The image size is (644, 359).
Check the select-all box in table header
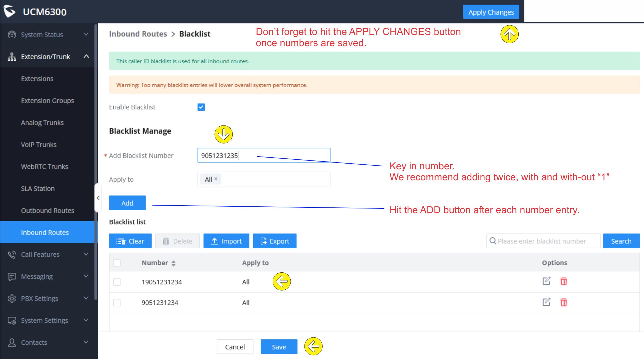tap(117, 263)
